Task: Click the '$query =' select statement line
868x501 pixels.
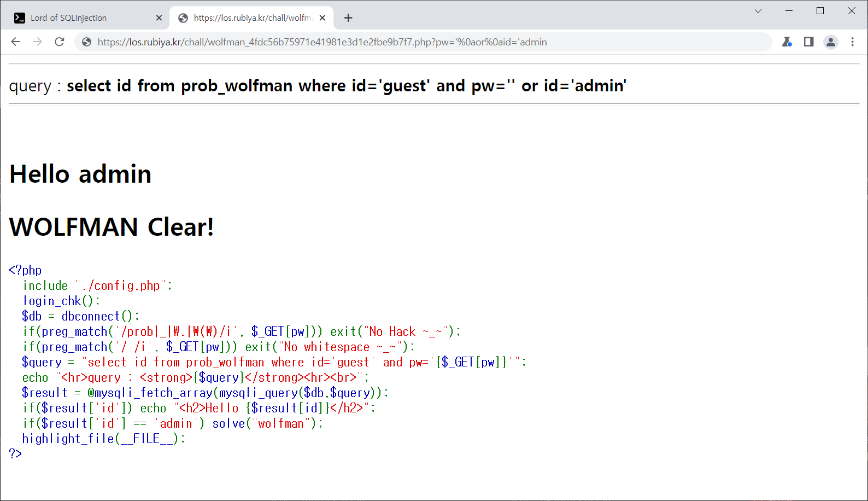Action: [274, 362]
